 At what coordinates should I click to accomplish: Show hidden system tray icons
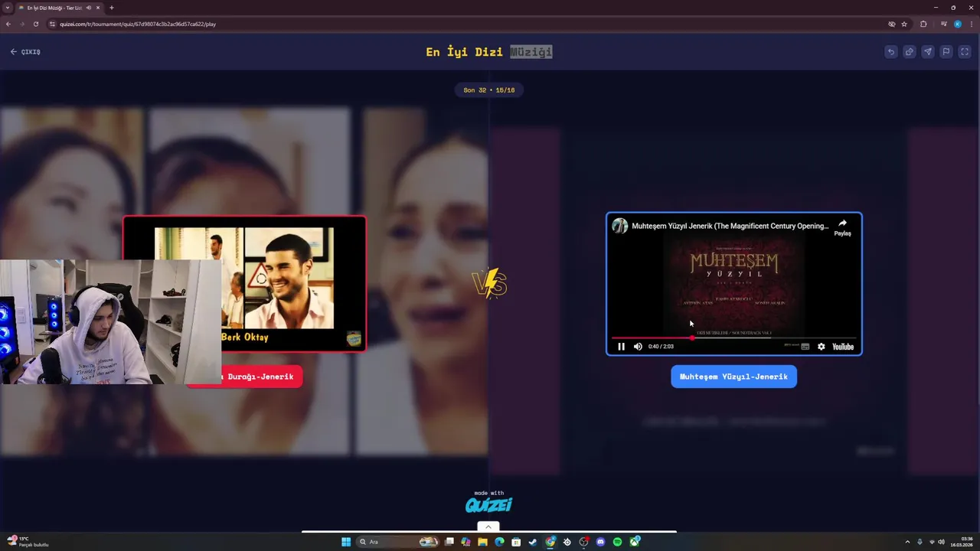click(907, 542)
